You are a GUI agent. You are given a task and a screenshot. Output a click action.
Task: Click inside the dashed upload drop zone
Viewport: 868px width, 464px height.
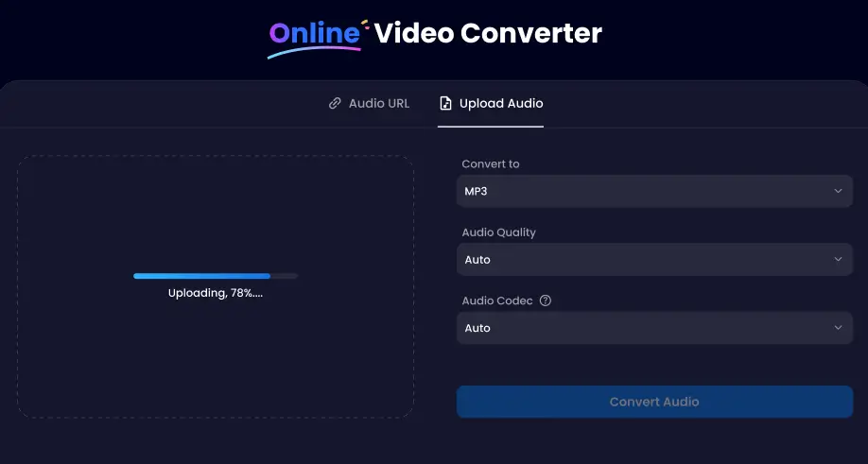tap(216, 359)
